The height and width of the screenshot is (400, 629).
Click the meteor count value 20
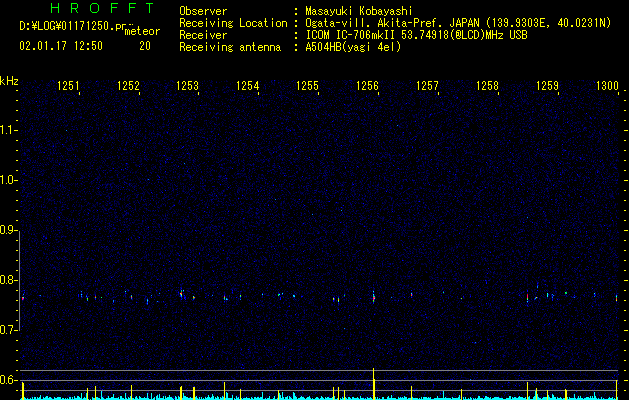tap(145, 46)
